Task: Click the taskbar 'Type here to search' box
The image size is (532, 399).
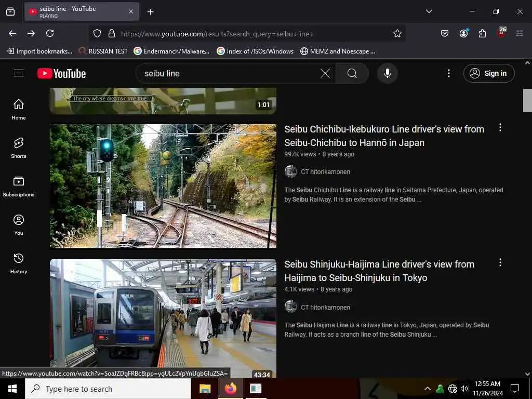Action: coord(108,389)
